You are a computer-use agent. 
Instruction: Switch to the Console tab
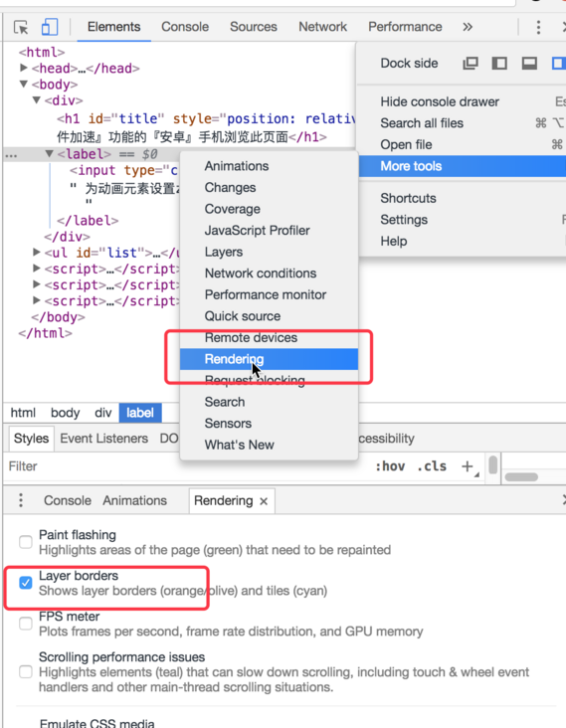pyautogui.click(x=185, y=27)
